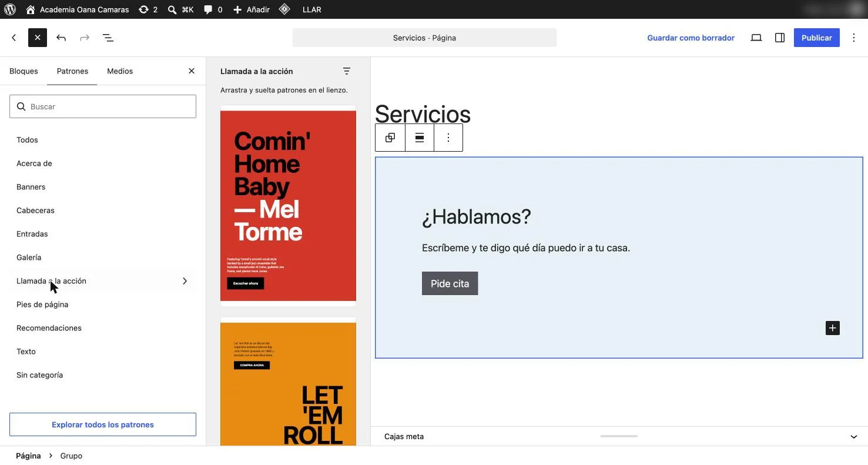Open the three-dot options menu beside Publicar
The height and width of the screenshot is (465, 868).
[x=854, y=38]
